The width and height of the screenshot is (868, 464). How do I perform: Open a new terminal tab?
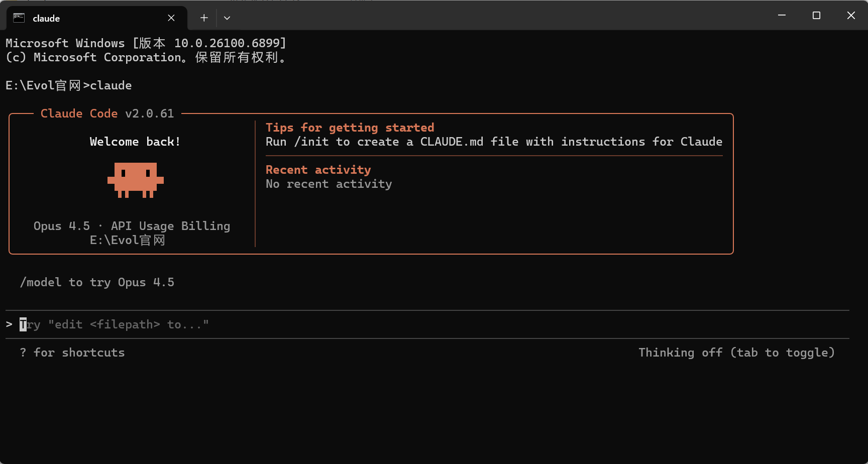(x=204, y=18)
